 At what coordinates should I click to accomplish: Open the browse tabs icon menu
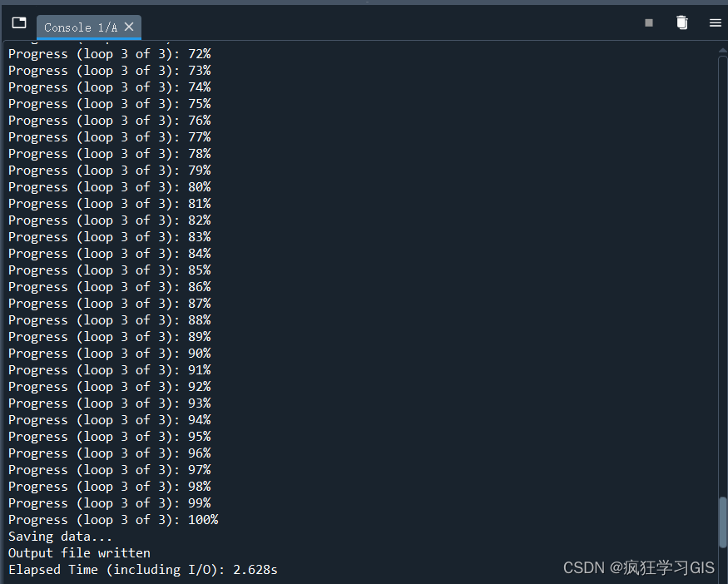point(18,22)
